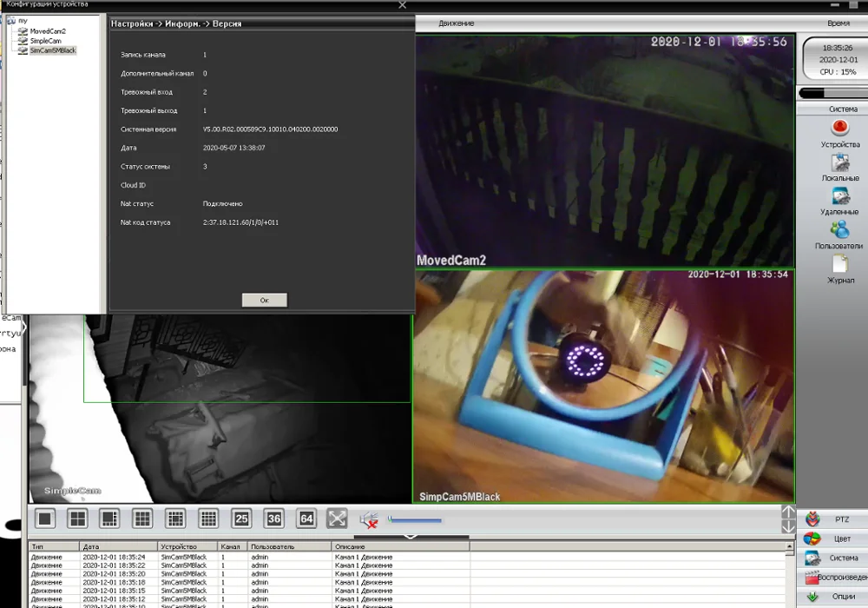Open the PTZ panel
Viewport: 868px width, 608px height.
point(833,519)
